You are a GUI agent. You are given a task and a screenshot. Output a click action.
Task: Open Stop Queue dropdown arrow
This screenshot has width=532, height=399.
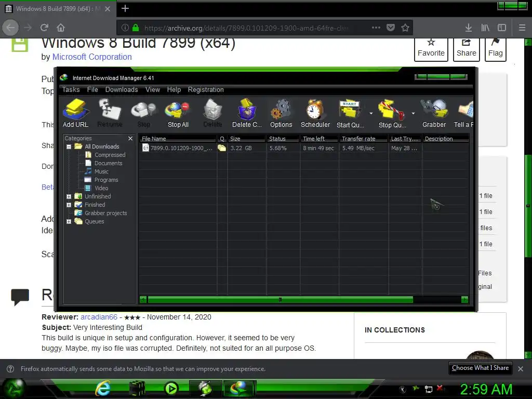coord(413,113)
